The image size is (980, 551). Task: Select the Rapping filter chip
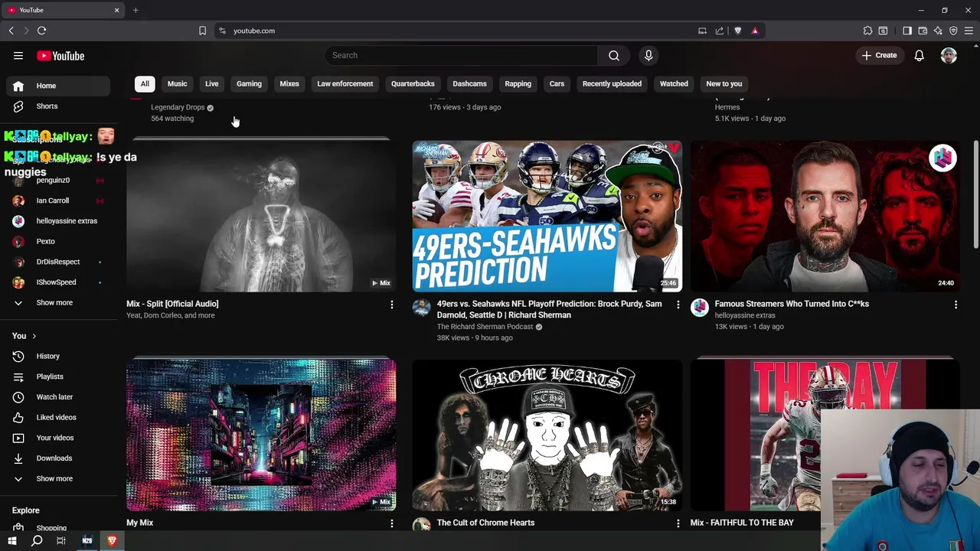click(x=518, y=83)
